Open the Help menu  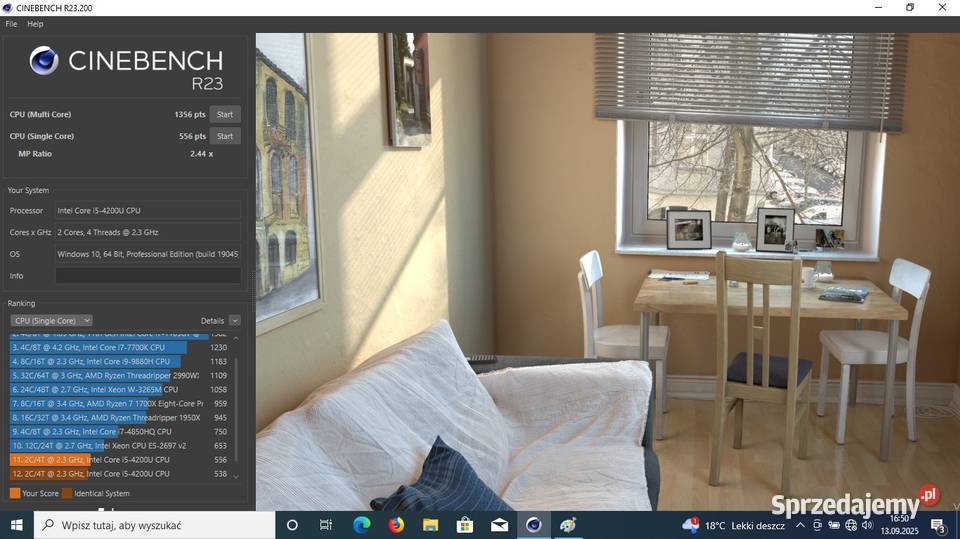pyautogui.click(x=35, y=23)
